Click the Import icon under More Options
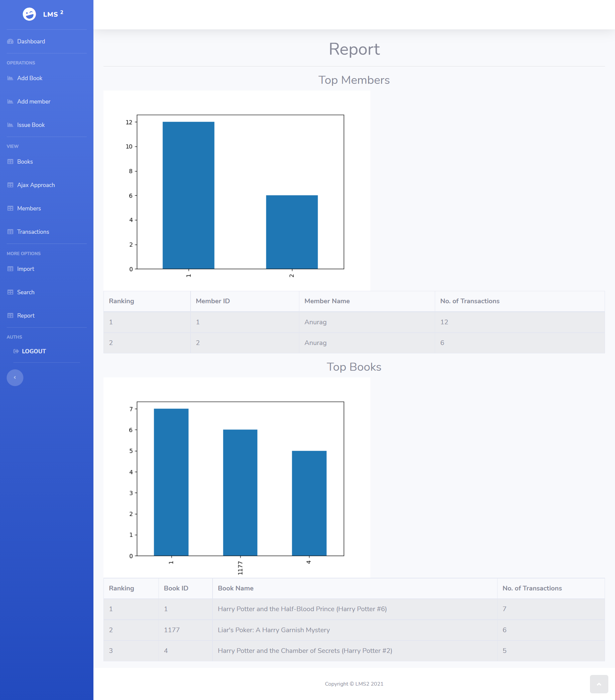 coord(10,269)
